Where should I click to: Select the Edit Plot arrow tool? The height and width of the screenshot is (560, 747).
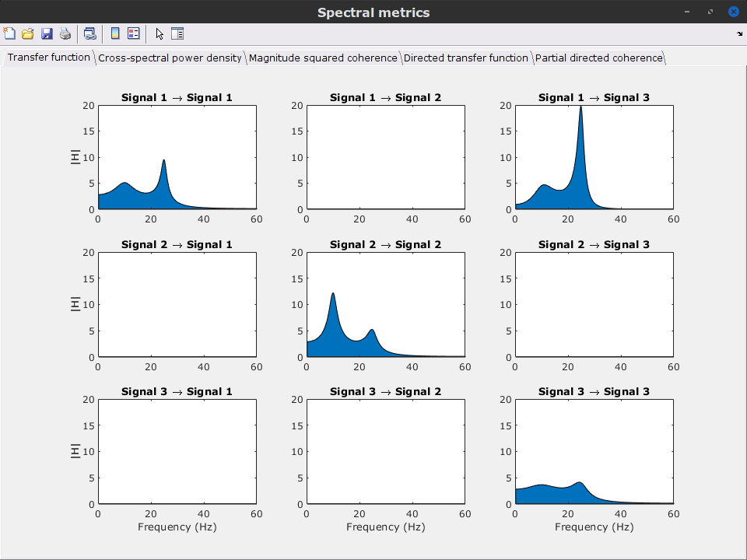(x=160, y=33)
